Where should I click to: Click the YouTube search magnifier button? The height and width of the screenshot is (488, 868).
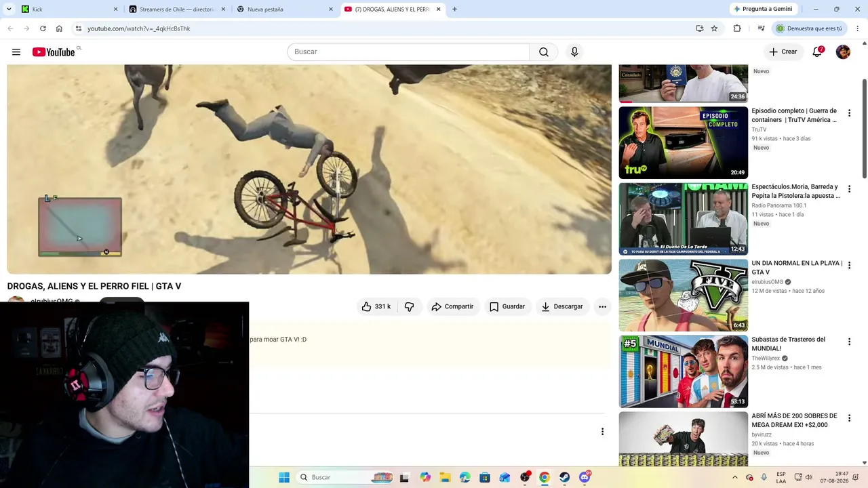[544, 52]
